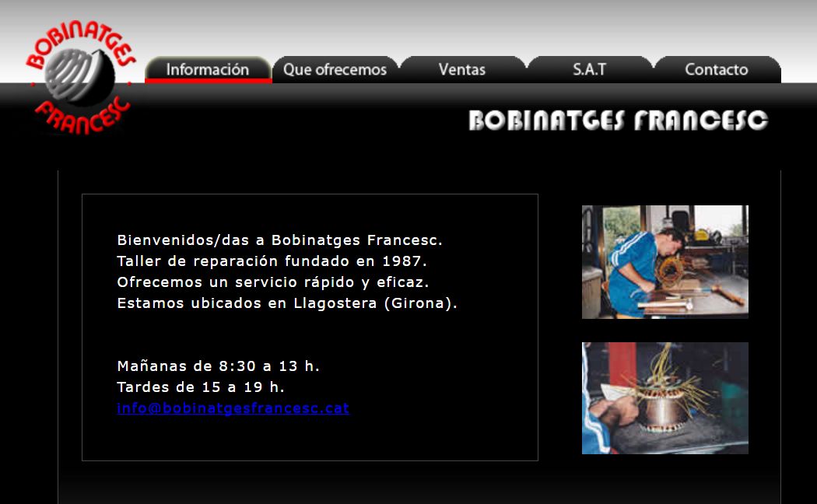Open the photo of the man in blue
Viewport: 817px width, 504px height.
pyautogui.click(x=664, y=262)
